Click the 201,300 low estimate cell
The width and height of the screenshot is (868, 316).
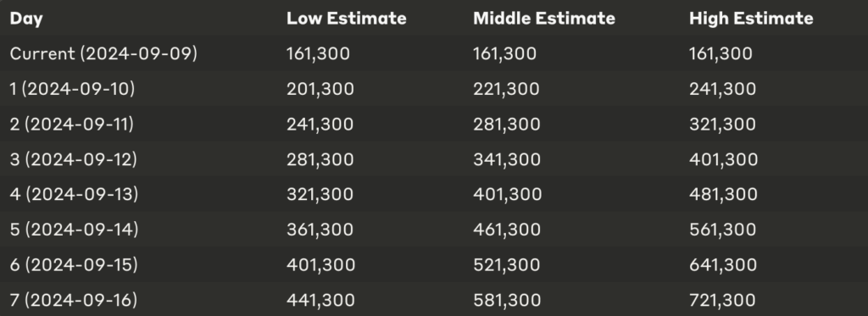point(320,89)
